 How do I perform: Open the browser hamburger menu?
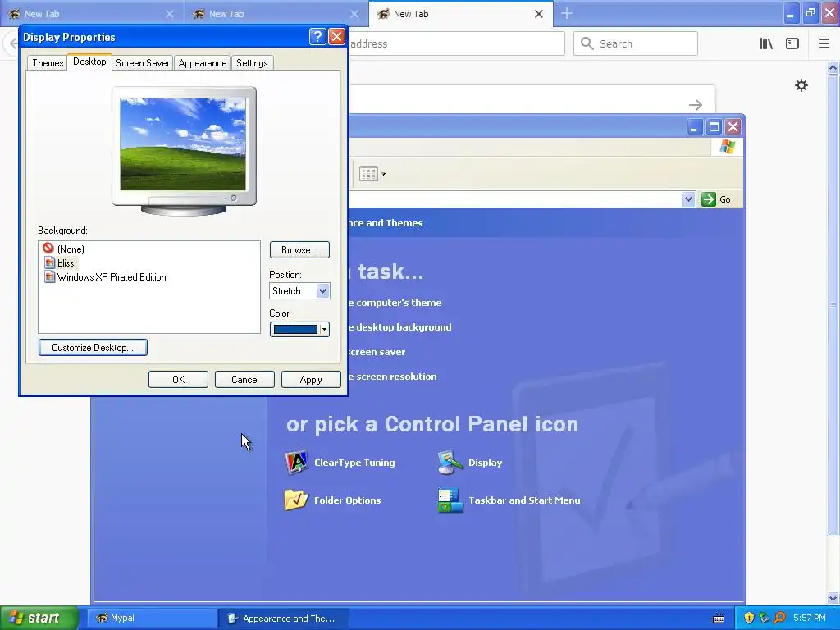point(824,43)
